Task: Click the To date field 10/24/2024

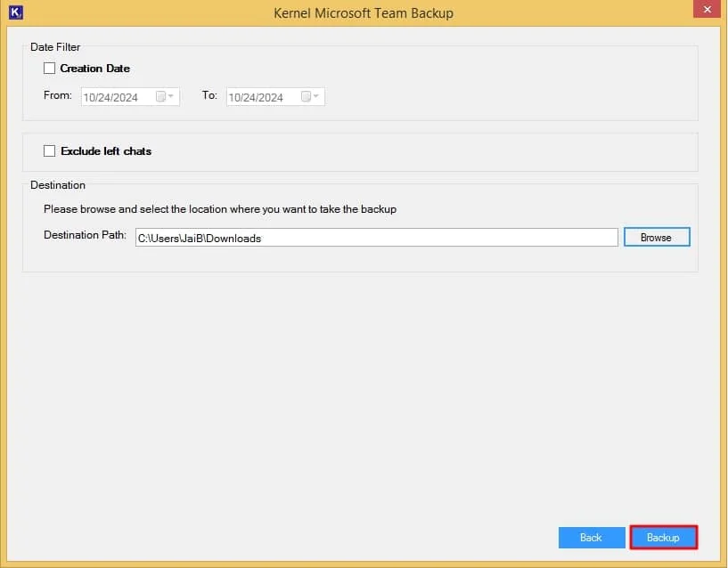Action: tap(275, 97)
